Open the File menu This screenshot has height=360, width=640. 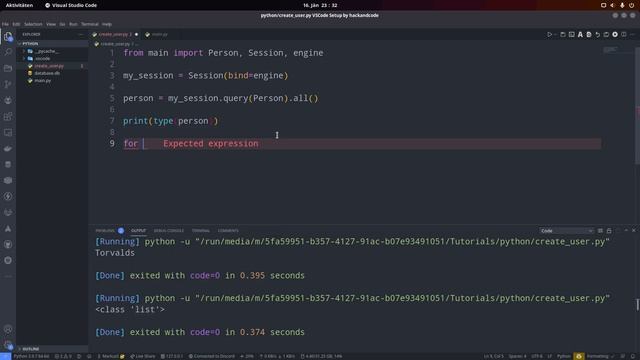point(5,24)
